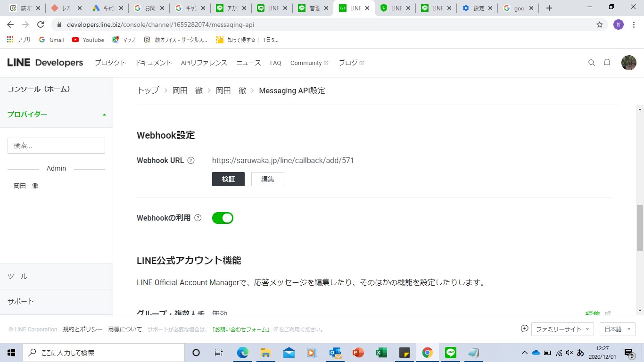Image resolution: width=644 pixels, height=362 pixels.
Task: Click the 検証 button for Webhook URL
Action: 228,179
